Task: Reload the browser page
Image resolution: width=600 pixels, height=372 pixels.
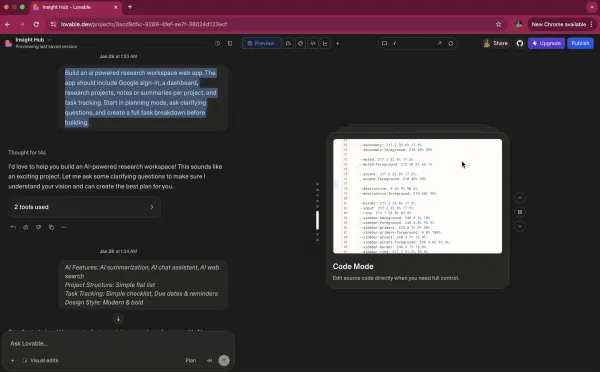Action: click(36, 24)
